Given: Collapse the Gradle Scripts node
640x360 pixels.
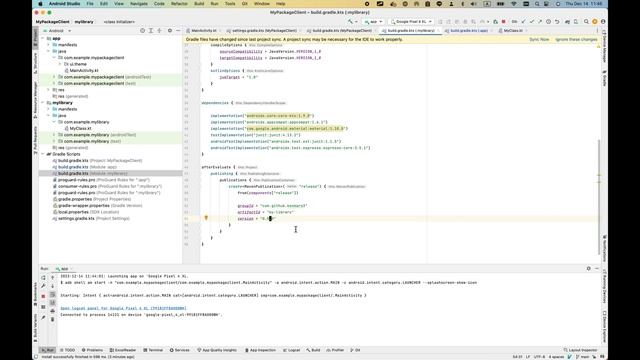Looking at the screenshot, I should pyautogui.click(x=43, y=154).
